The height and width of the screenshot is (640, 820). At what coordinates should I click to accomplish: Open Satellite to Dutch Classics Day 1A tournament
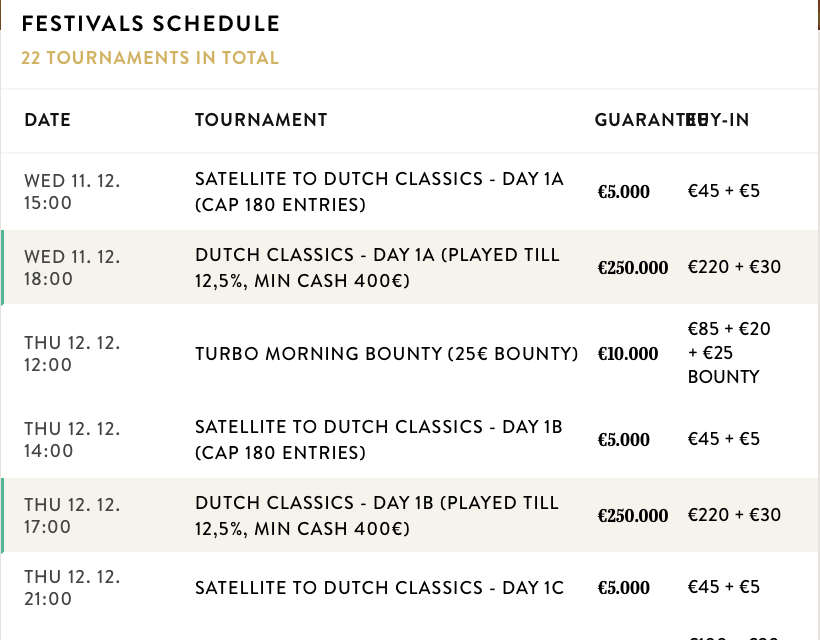click(379, 191)
